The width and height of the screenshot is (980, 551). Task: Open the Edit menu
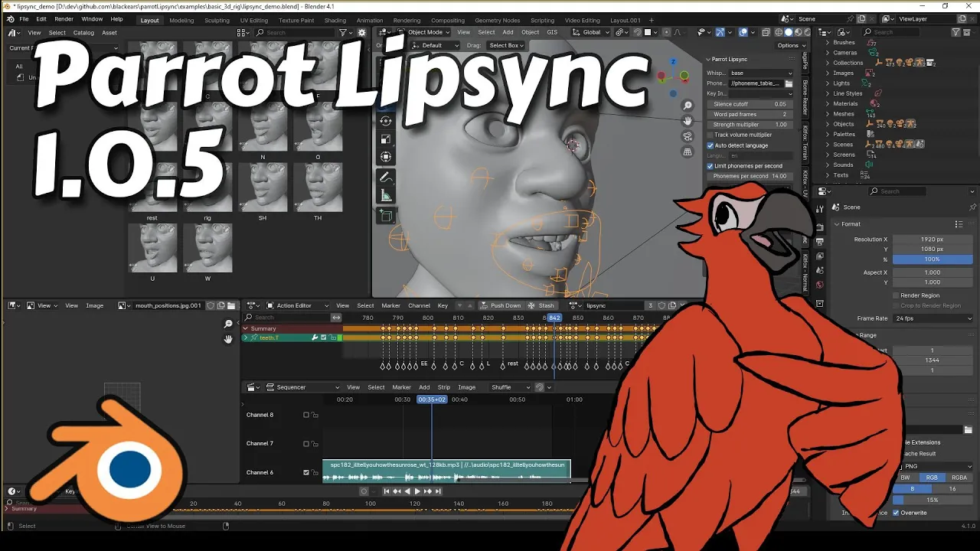coord(41,18)
